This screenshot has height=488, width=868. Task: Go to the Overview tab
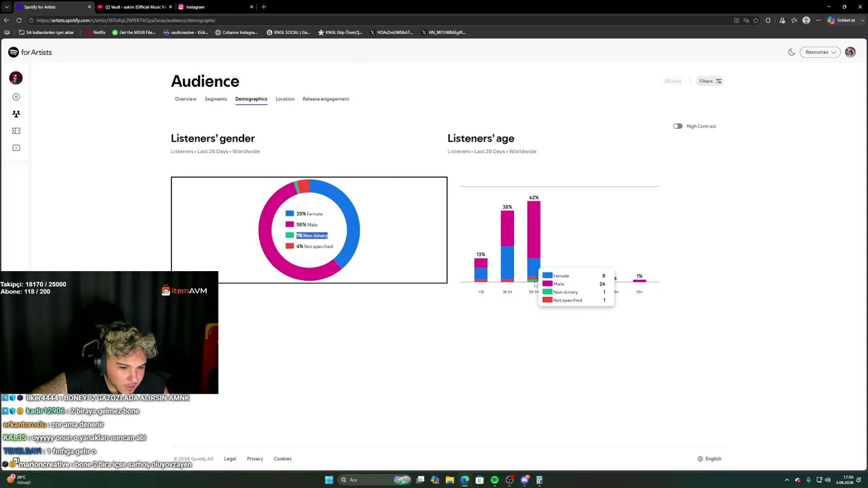coord(185,99)
